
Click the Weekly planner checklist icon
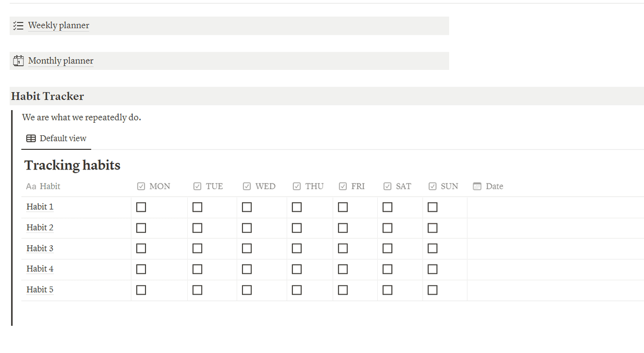[19, 26]
